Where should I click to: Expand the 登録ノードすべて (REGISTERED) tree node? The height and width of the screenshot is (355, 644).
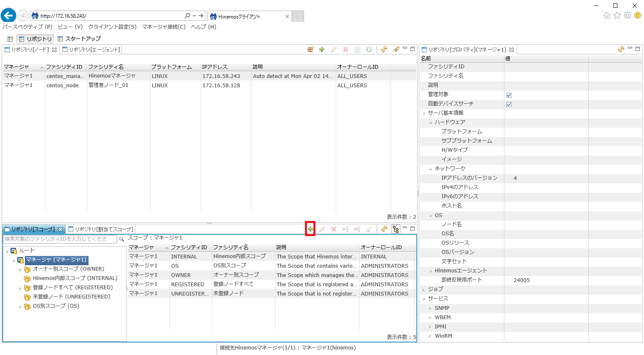coord(20,288)
